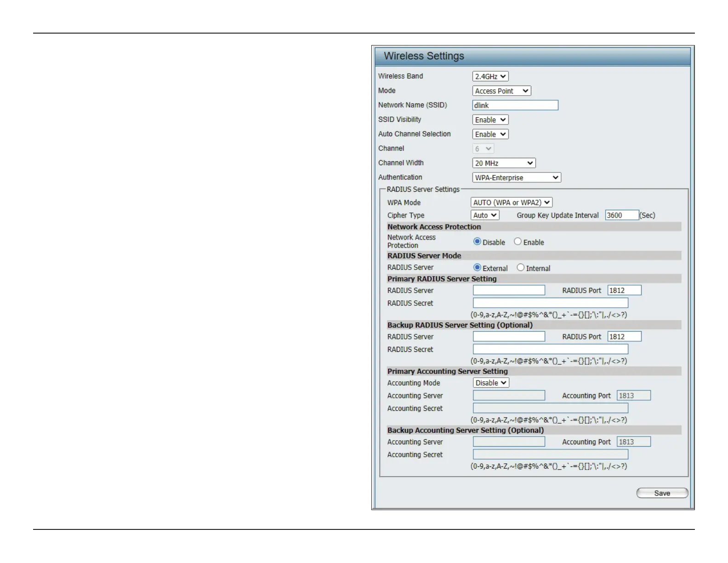Choose External RADIUS Server mode

(477, 268)
